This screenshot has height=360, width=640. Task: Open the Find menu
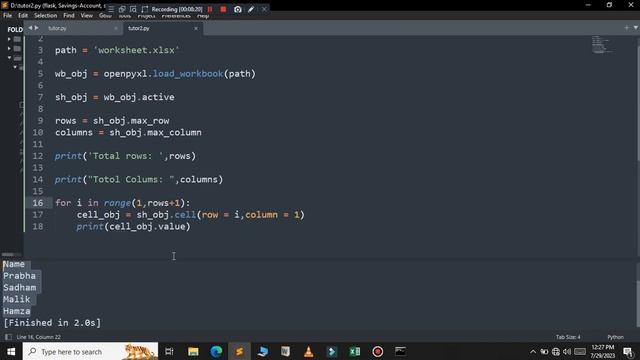click(69, 16)
